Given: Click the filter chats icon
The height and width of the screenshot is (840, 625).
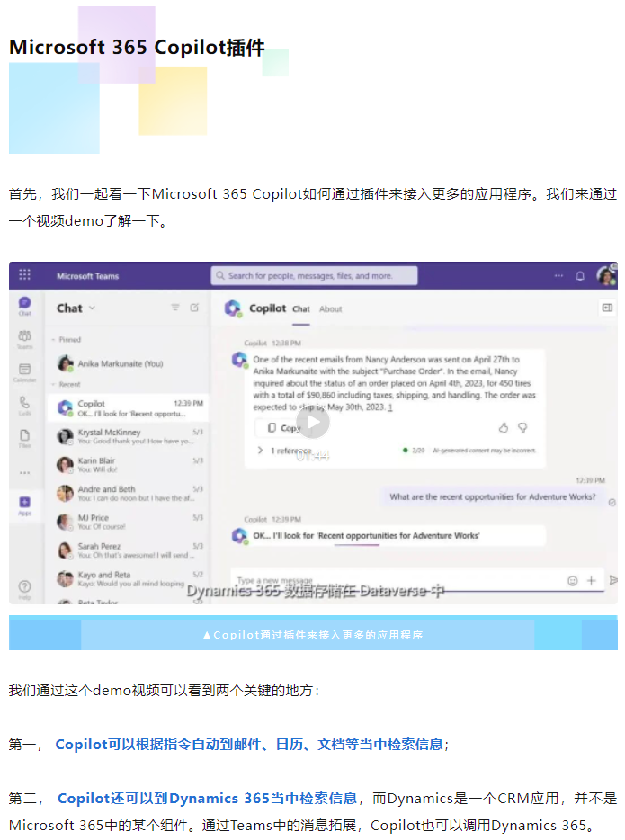Looking at the screenshot, I should 175,308.
